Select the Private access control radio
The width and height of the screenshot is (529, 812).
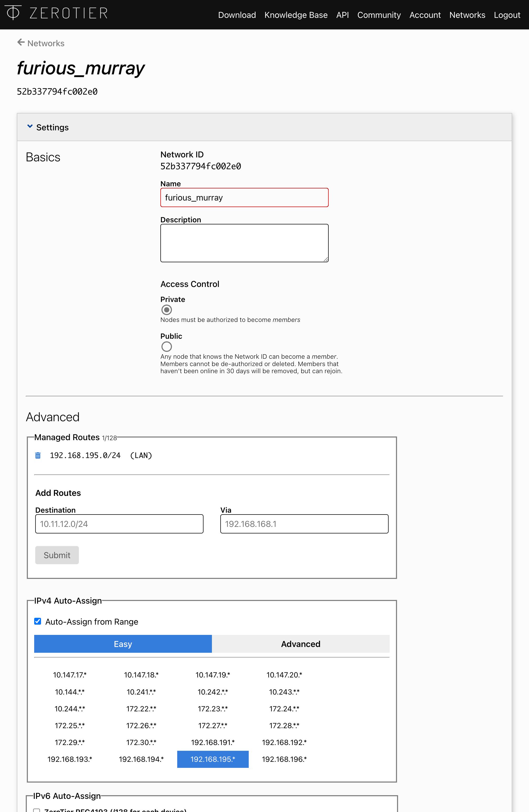coord(166,310)
